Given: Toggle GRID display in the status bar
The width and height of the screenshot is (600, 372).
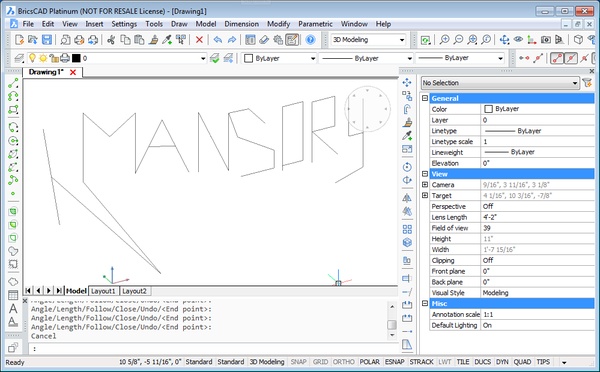Looking at the screenshot, I should coord(320,362).
